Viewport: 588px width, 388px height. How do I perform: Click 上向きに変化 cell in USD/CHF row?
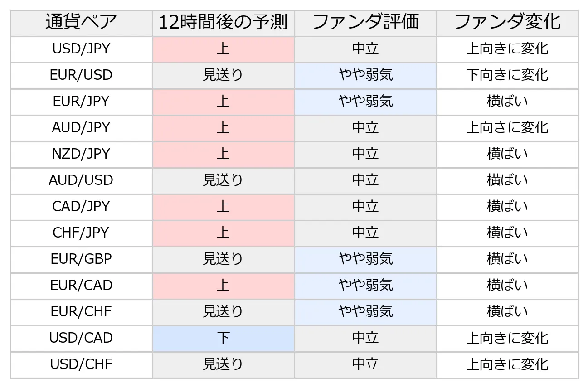(508, 365)
